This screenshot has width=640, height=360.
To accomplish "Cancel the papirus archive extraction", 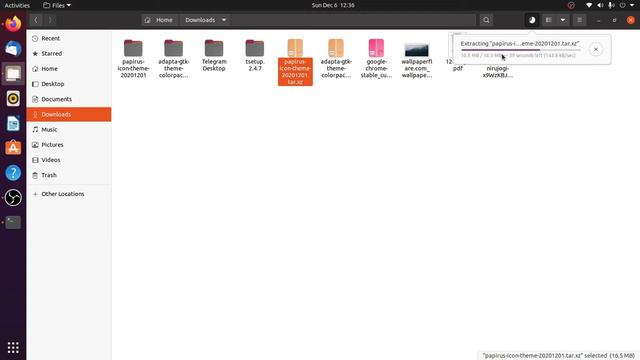I will click(596, 49).
